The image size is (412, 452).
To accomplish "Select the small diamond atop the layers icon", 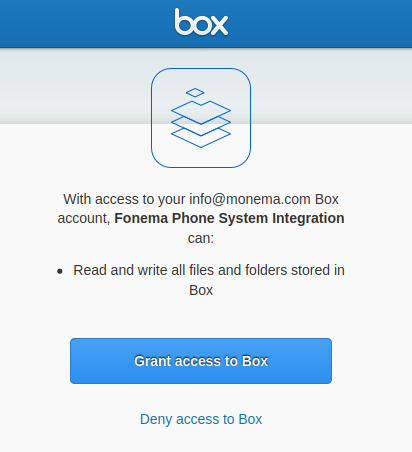I will 195,92.
